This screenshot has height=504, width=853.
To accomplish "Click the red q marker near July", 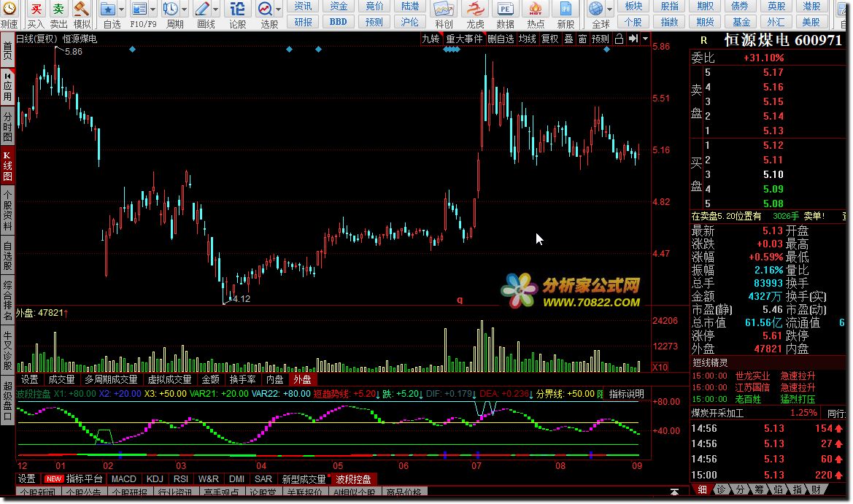I will pos(460,300).
